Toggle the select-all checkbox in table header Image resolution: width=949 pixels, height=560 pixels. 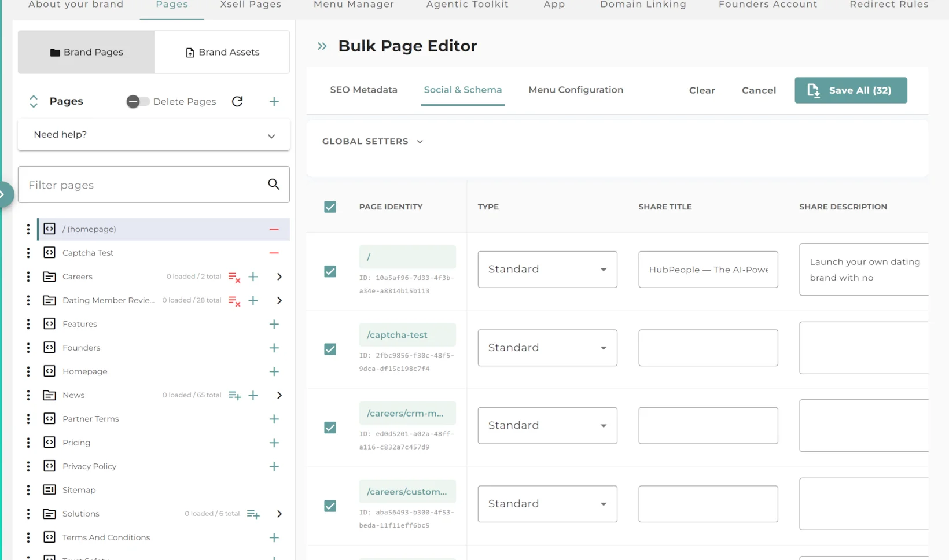(x=330, y=207)
